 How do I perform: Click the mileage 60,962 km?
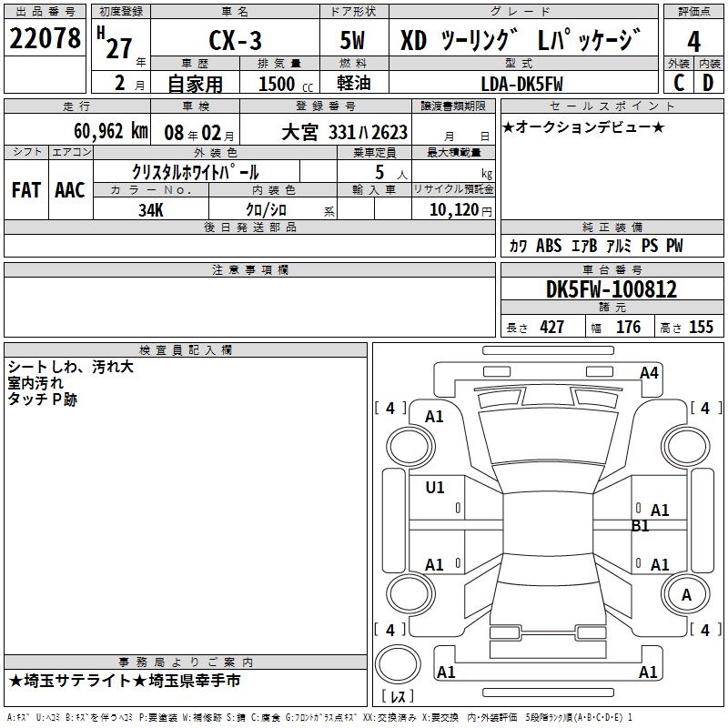(x=111, y=131)
